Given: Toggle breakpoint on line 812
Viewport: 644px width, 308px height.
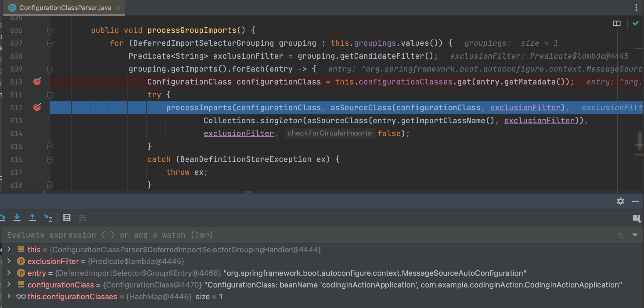Looking at the screenshot, I should tap(37, 107).
